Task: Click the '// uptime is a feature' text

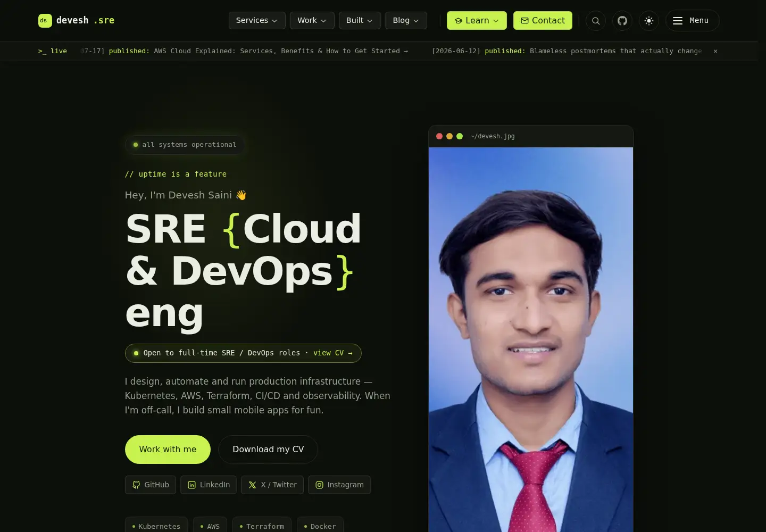Action: coord(176,174)
